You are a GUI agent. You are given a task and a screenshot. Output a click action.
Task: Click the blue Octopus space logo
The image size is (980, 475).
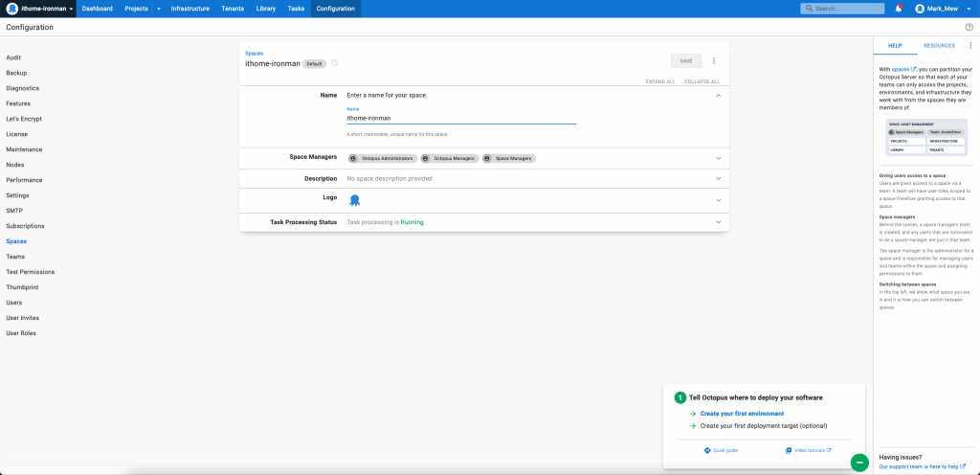tap(354, 200)
